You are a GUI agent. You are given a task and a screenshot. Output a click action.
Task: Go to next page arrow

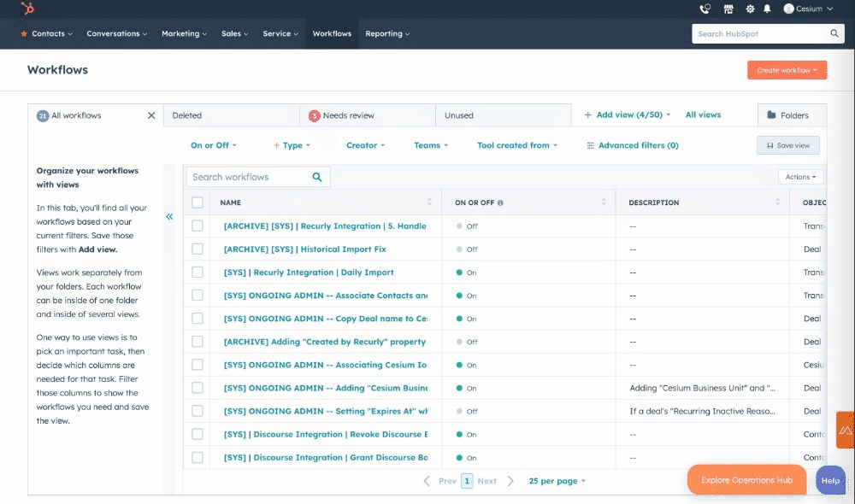pos(510,481)
